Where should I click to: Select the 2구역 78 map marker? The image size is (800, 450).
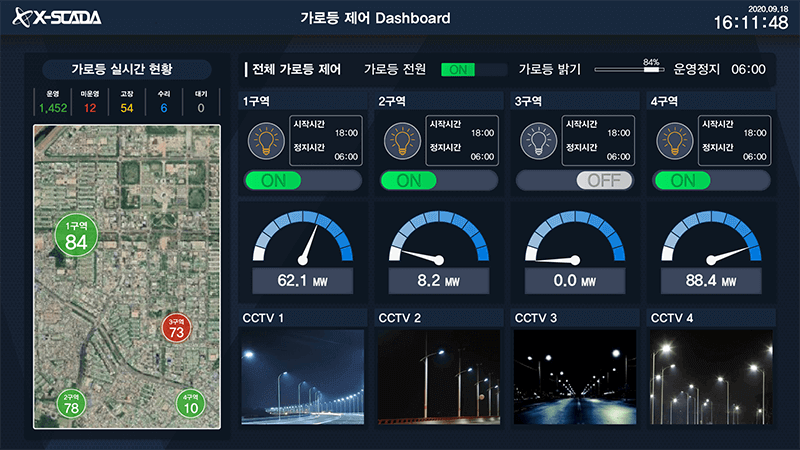pos(71,404)
